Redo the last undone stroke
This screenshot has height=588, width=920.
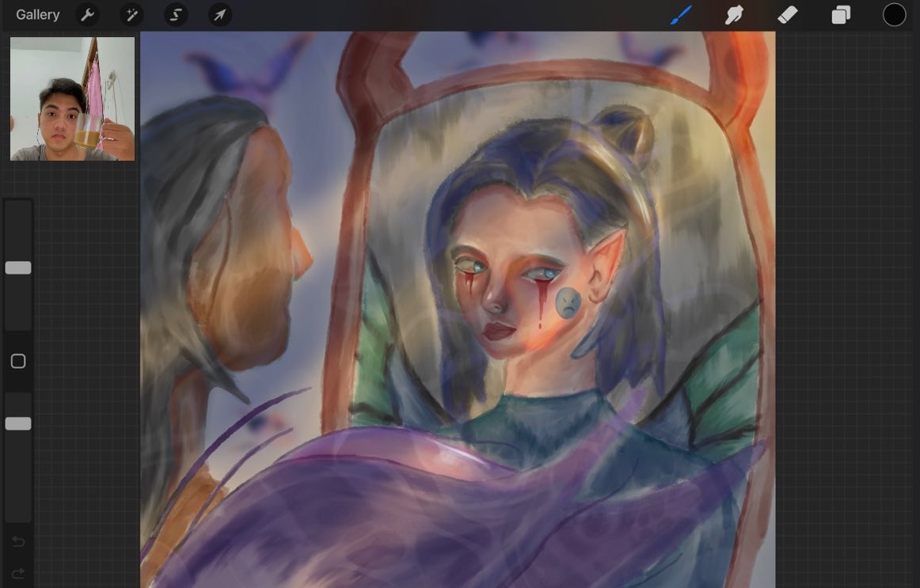pyautogui.click(x=18, y=573)
